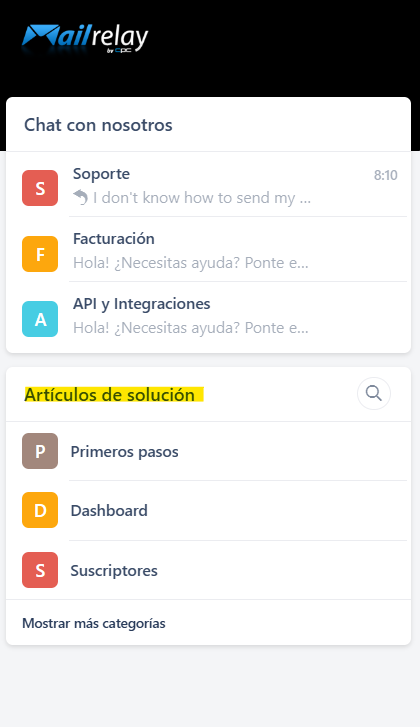420x727 pixels.
Task: Open Dashboard articles category
Action: click(x=208, y=510)
